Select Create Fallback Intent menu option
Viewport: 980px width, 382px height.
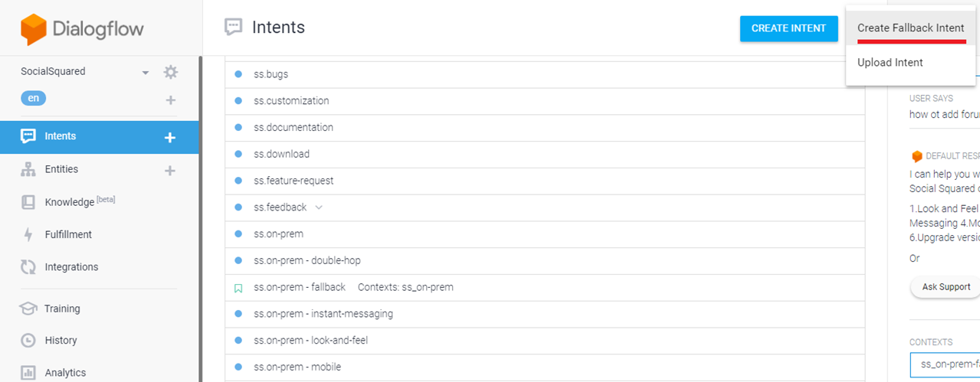coord(910,28)
